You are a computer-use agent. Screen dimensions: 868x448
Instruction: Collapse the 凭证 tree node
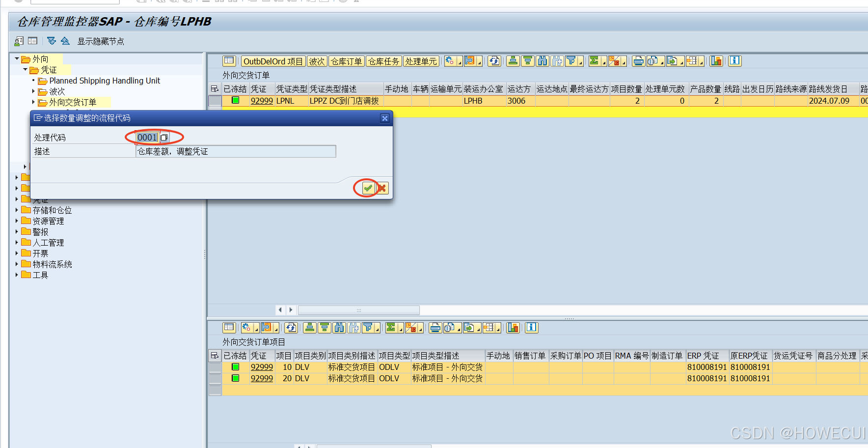pos(25,70)
